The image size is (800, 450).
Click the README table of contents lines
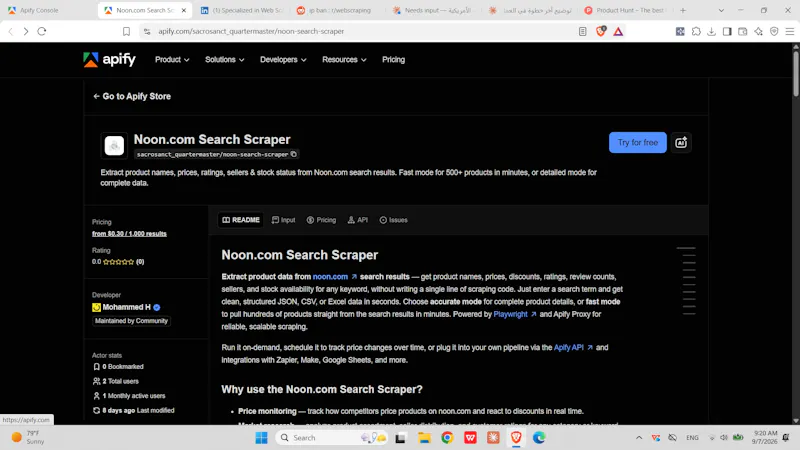(x=686, y=281)
